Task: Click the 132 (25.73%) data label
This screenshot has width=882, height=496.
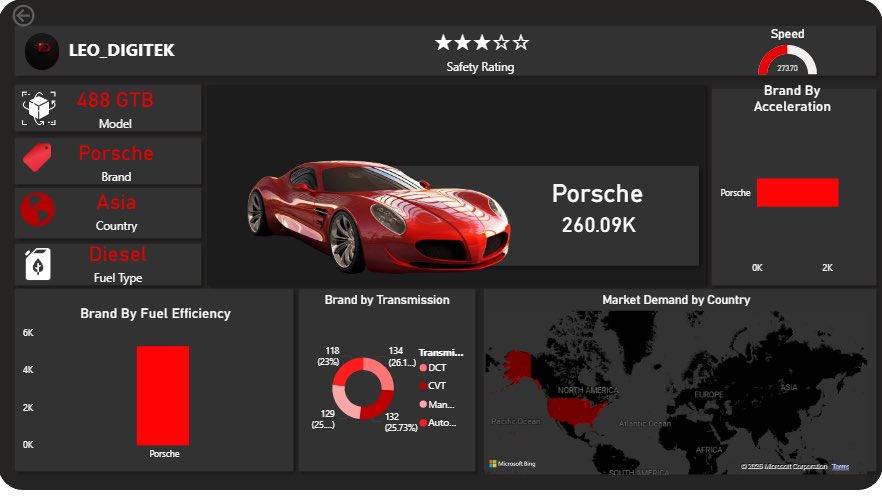Action: coord(401,422)
